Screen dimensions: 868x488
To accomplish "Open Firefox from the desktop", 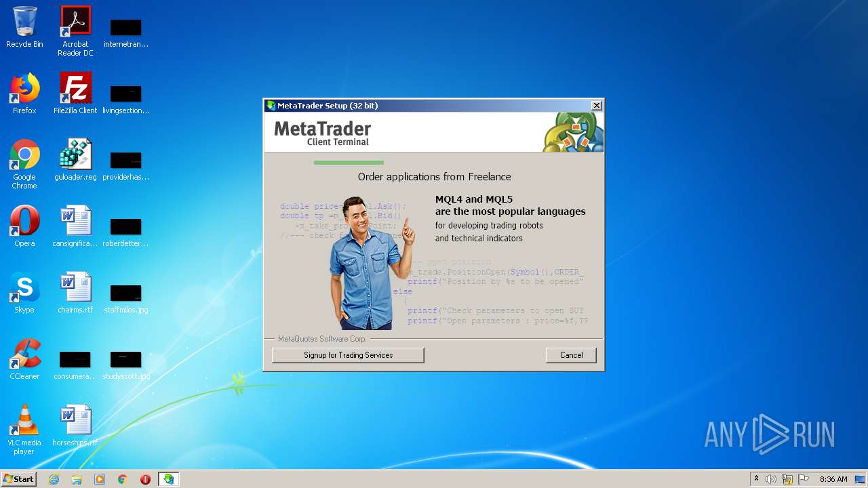I will pos(24,94).
